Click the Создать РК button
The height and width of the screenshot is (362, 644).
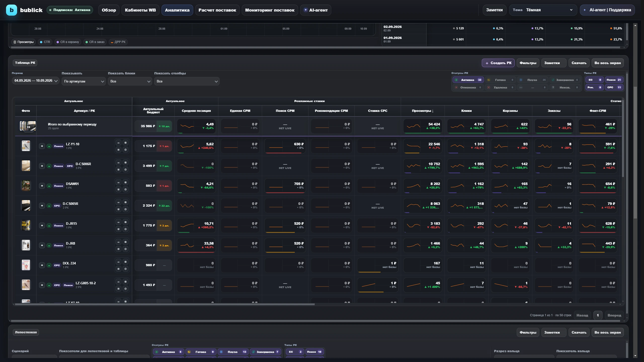click(498, 63)
